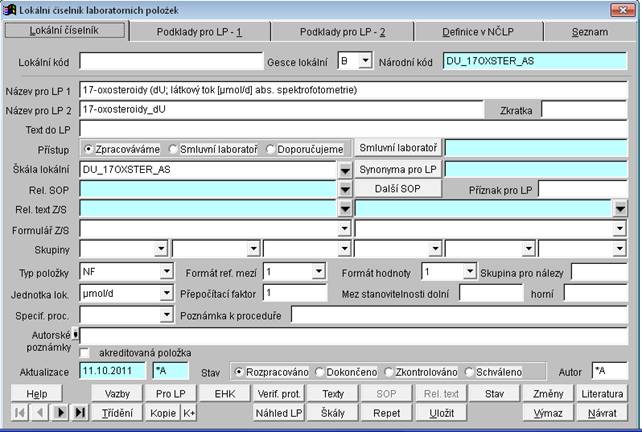The height and width of the screenshot is (432, 642).
Task: Enable the akreditovaná položka checkbox
Action: point(86,353)
